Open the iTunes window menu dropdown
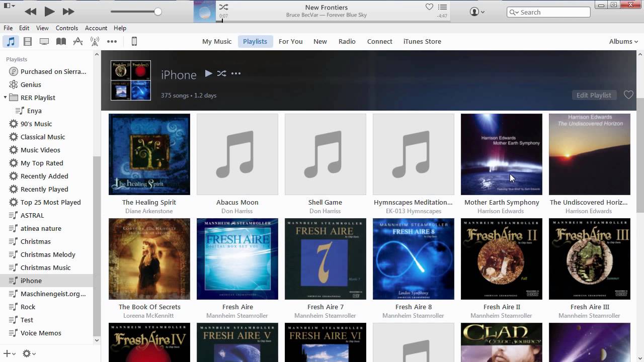644x362 pixels. 9,6
